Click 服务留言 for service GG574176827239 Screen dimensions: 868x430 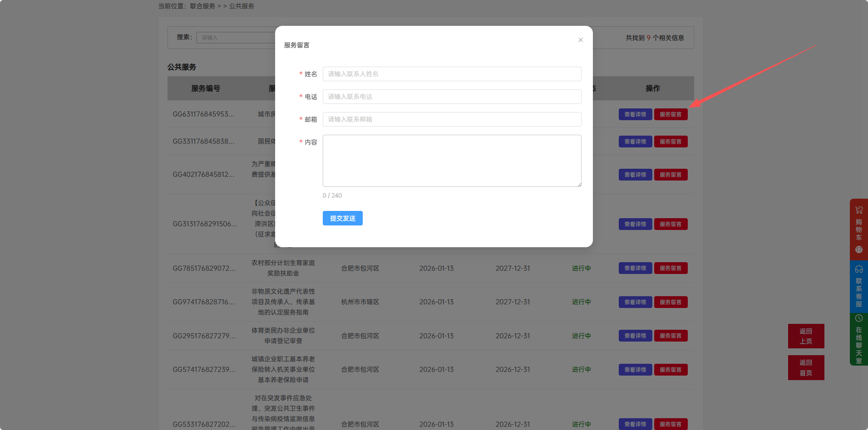pyautogui.click(x=671, y=370)
